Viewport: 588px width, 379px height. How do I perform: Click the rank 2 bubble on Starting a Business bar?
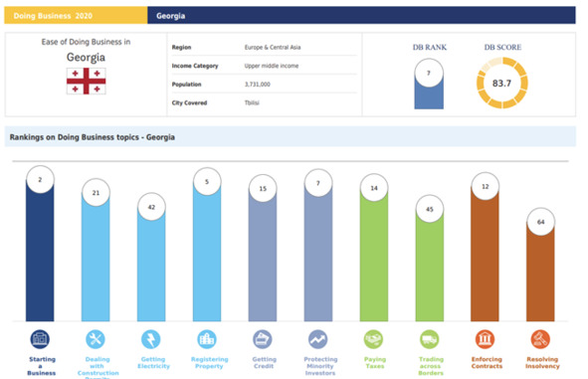pos(40,180)
